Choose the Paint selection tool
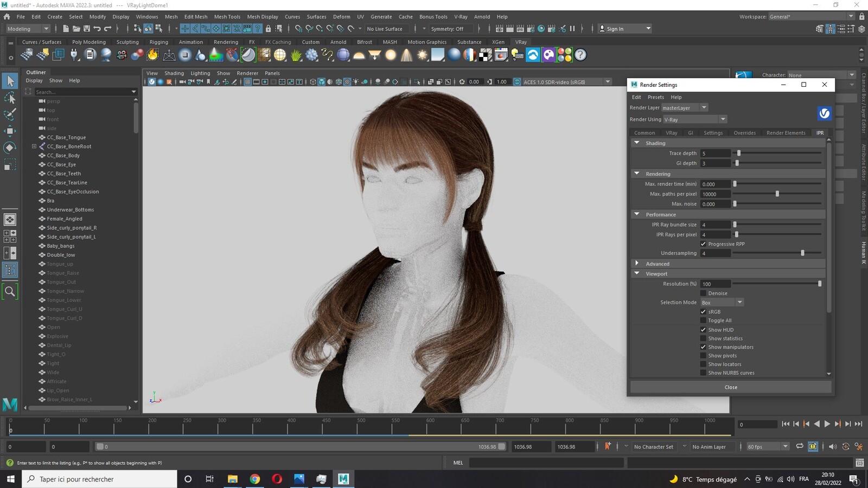This screenshot has width=868, height=488. click(x=10, y=114)
